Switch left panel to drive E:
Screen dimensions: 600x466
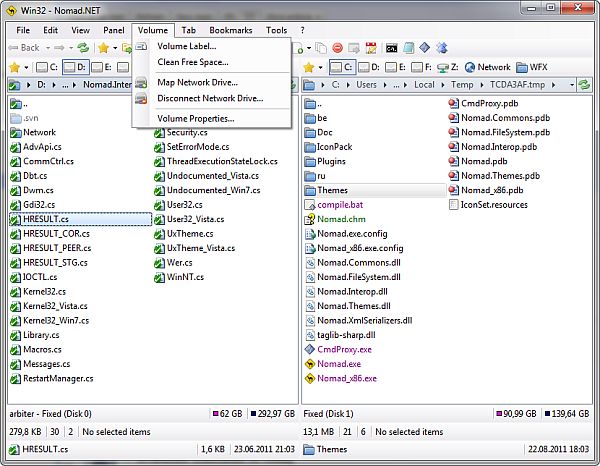101,67
